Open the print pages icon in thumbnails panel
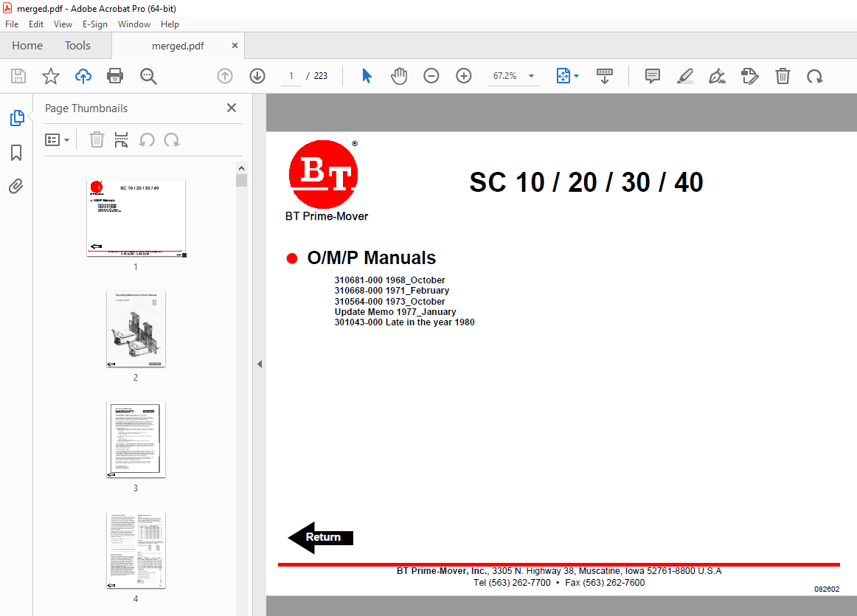 [x=122, y=140]
